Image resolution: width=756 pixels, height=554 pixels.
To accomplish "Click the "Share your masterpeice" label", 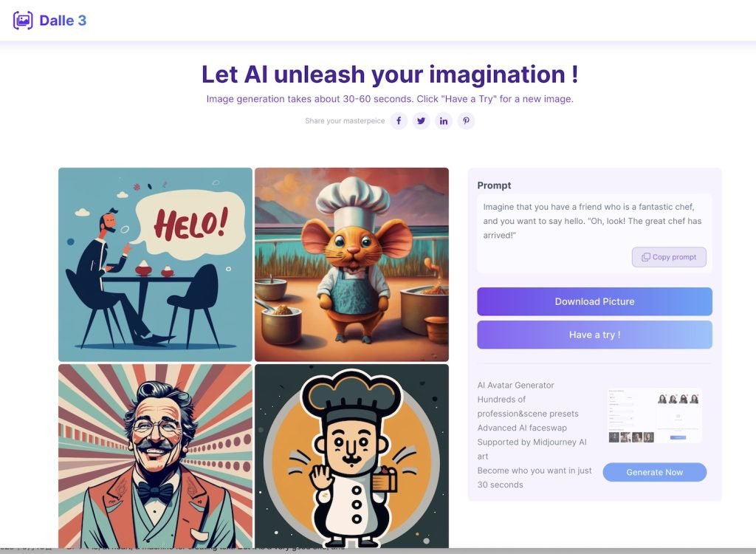I will (x=345, y=120).
